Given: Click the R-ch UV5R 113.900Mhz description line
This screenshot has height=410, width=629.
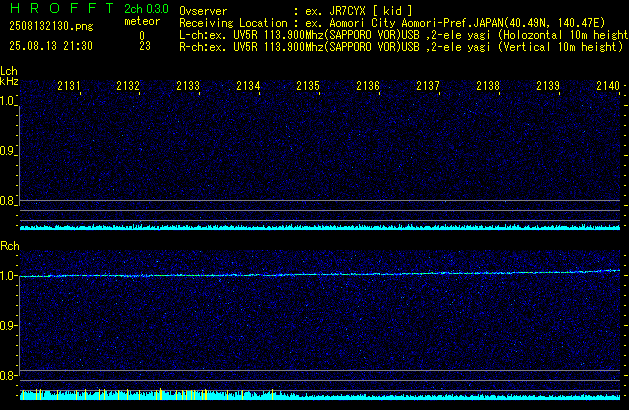Looking at the screenshot, I should click(x=401, y=47).
